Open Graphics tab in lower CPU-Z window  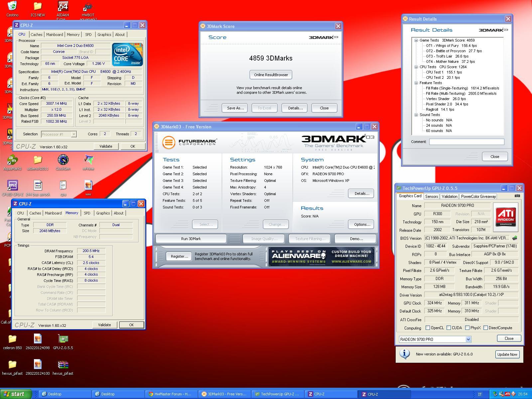pos(103,213)
